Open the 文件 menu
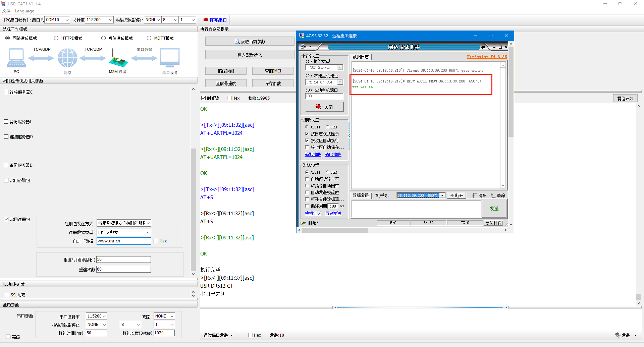644x347 pixels. [x=6, y=11]
